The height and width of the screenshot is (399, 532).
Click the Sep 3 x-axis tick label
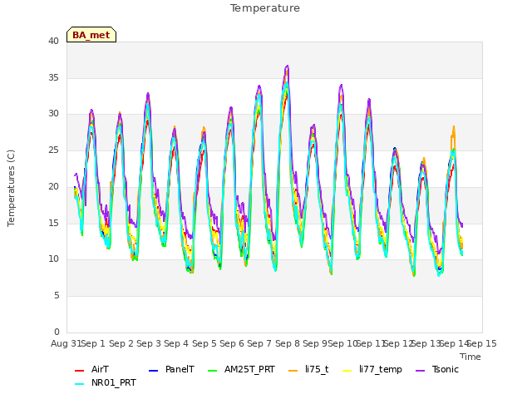click(x=149, y=343)
